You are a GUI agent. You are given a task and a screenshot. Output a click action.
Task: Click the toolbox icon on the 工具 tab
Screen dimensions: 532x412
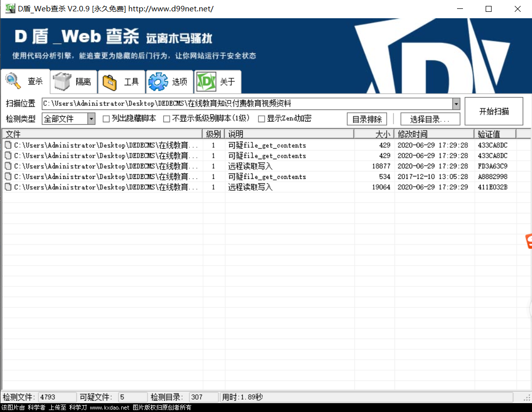[x=109, y=82]
